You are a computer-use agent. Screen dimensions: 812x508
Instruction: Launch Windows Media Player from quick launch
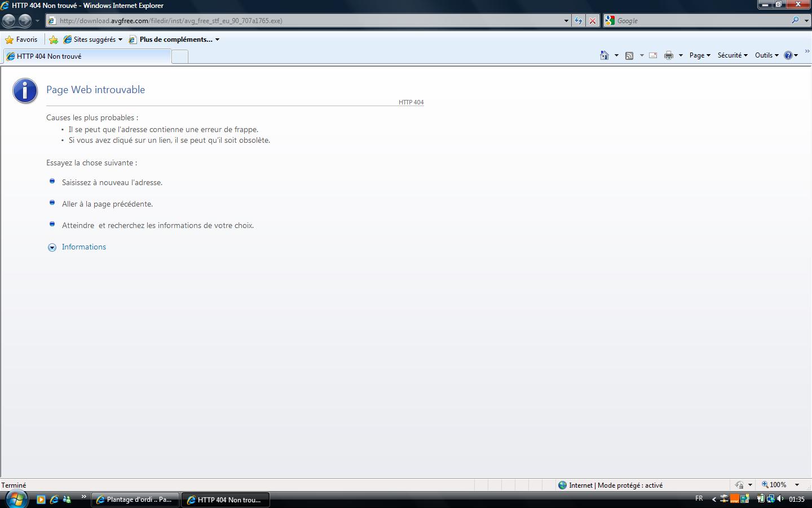[41, 500]
